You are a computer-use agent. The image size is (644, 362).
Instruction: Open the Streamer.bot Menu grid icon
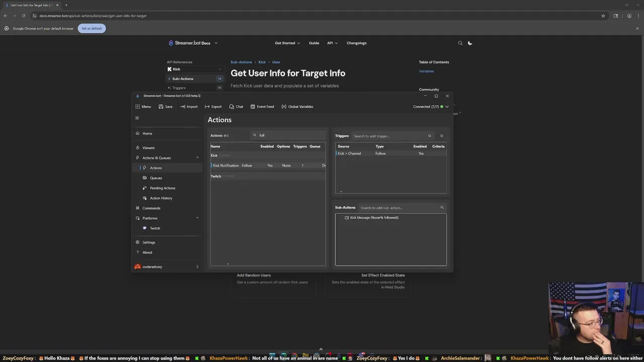(x=137, y=107)
